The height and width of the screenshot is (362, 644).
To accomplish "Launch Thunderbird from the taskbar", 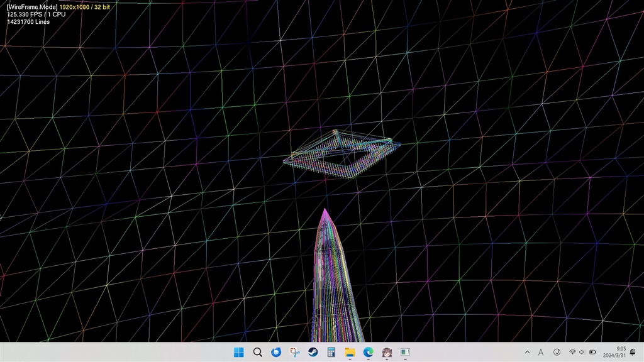I will tap(276, 352).
